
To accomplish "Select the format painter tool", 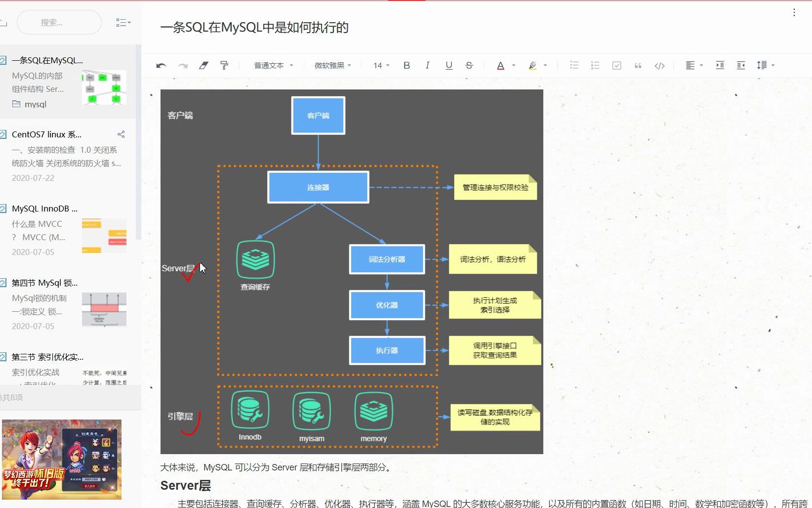I will point(225,65).
